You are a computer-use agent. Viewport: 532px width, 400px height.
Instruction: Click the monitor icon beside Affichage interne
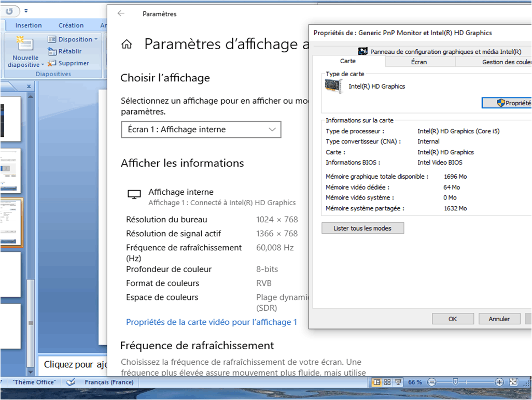pos(134,194)
